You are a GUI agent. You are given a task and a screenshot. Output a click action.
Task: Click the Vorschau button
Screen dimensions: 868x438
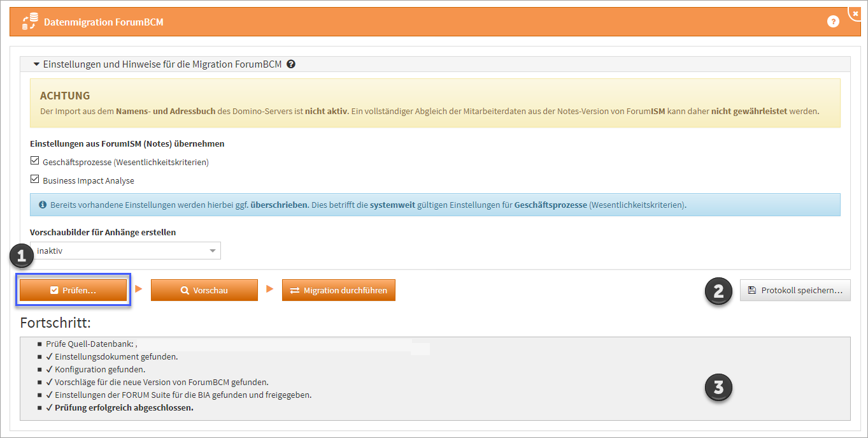pyautogui.click(x=204, y=290)
